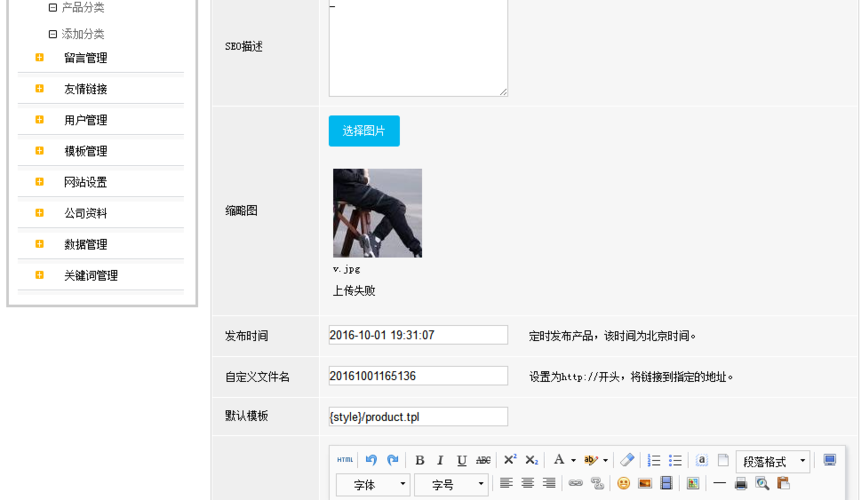Click the 选择图片 upload button
The height and width of the screenshot is (500, 861).
[x=364, y=131]
